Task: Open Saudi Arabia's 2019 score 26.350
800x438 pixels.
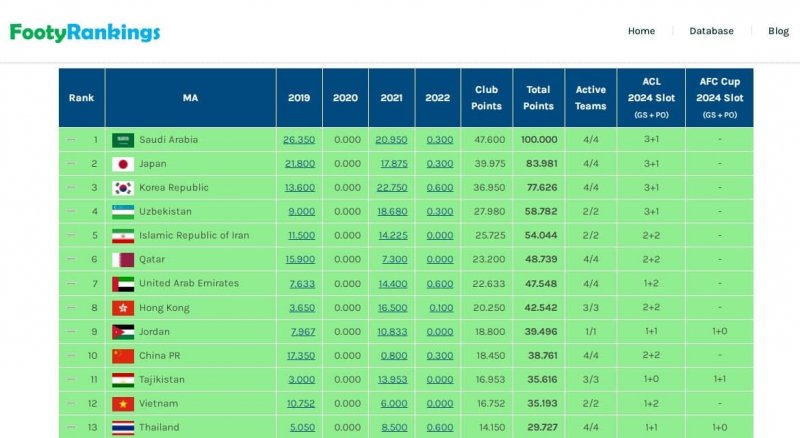Action: pos(299,140)
